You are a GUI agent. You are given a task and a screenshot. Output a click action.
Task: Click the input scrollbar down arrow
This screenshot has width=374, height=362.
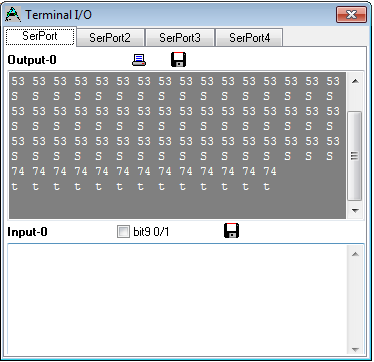[355, 349]
